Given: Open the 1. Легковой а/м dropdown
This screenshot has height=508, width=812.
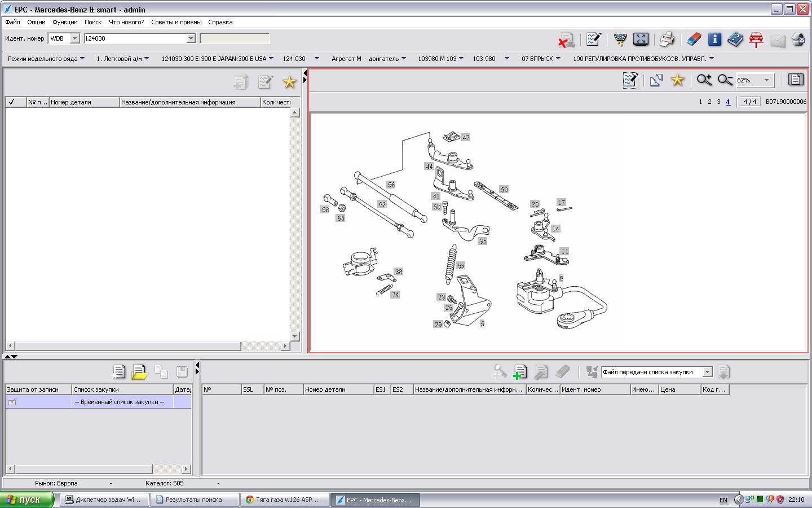Looking at the screenshot, I should coord(123,59).
